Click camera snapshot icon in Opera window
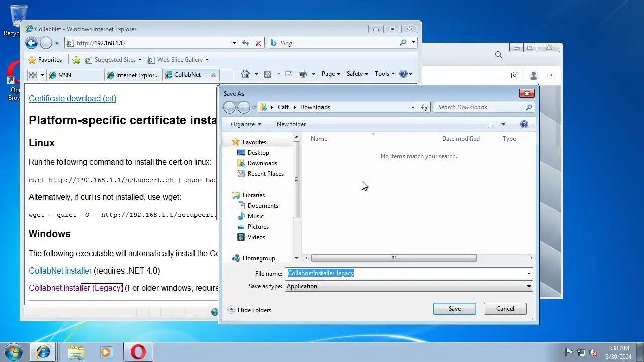Viewport: 644px width, 362px height. click(x=514, y=75)
